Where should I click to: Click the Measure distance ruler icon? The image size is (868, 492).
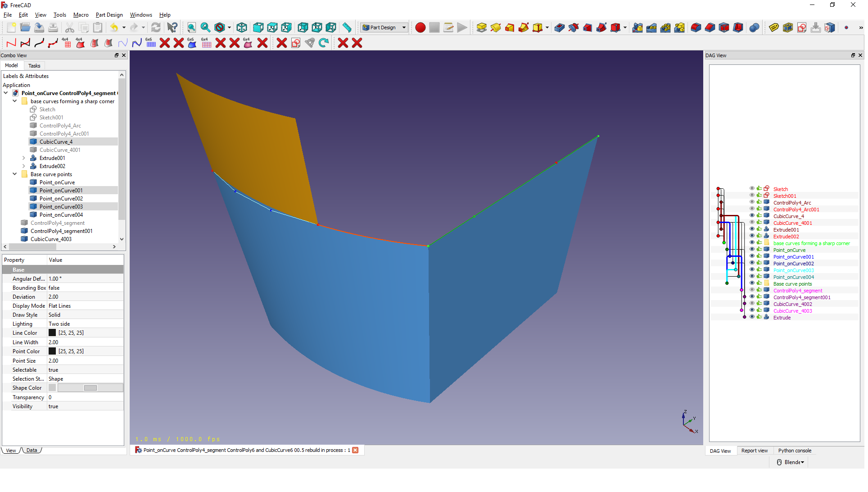click(x=347, y=28)
